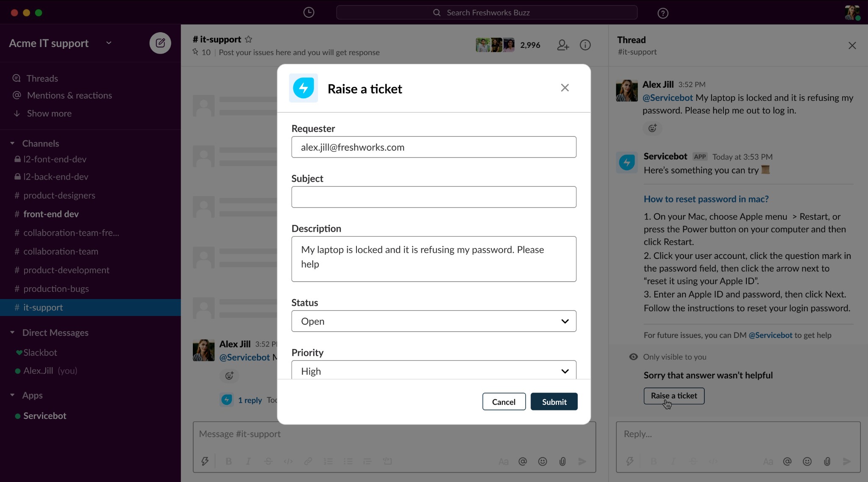Expand the Acme IT support workspace menu
Screen dimensions: 868x482
click(108, 43)
